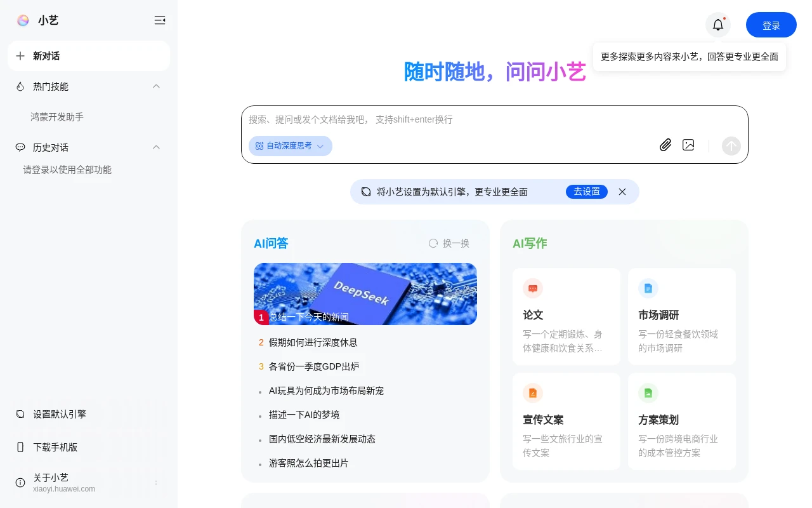The image size is (812, 508).
Task: Collapse the 历史对话 section
Action: pos(156,147)
